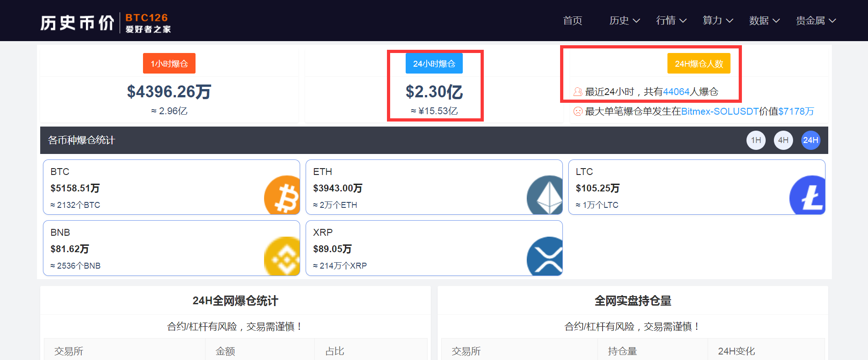Viewport: 868px width, 360px height.
Task: Click the Bitcoin coin icon
Action: pyautogui.click(x=282, y=195)
